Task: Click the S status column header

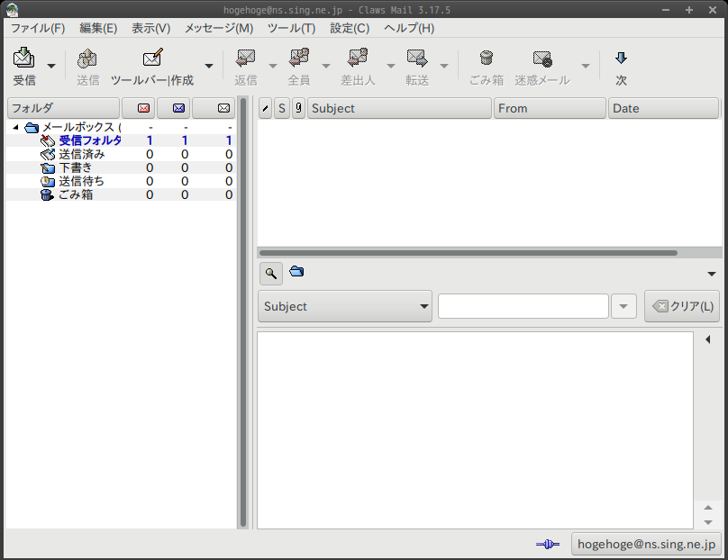Action: tap(282, 108)
